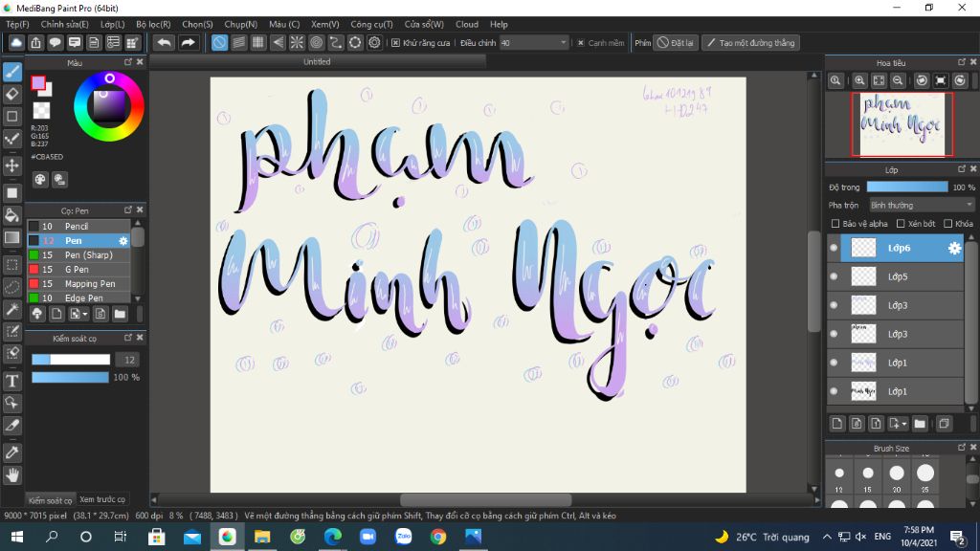Select the Text tool
Image resolution: width=980 pixels, height=551 pixels.
(x=11, y=381)
